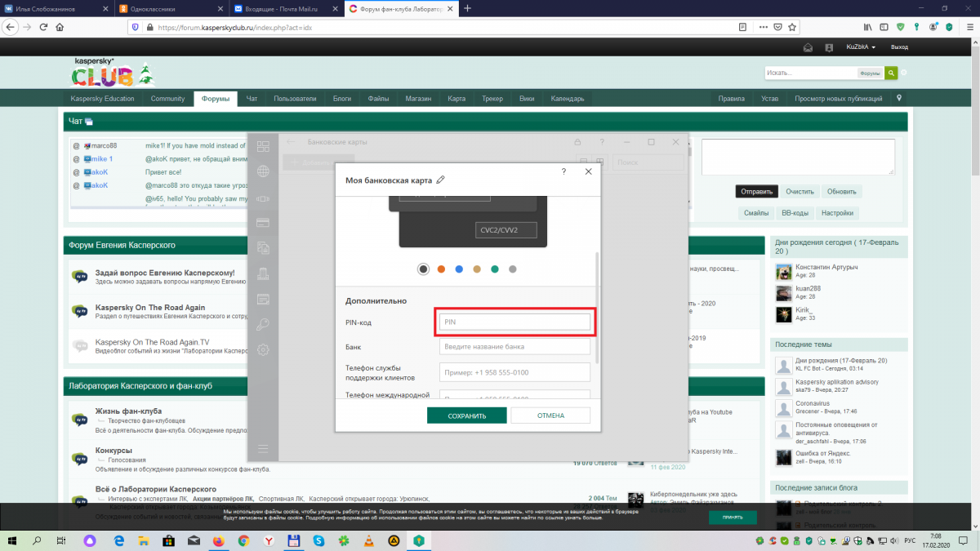Viewport: 980px width, 551px height.
Task: Open password generator key icon in sidebar
Action: point(263,324)
